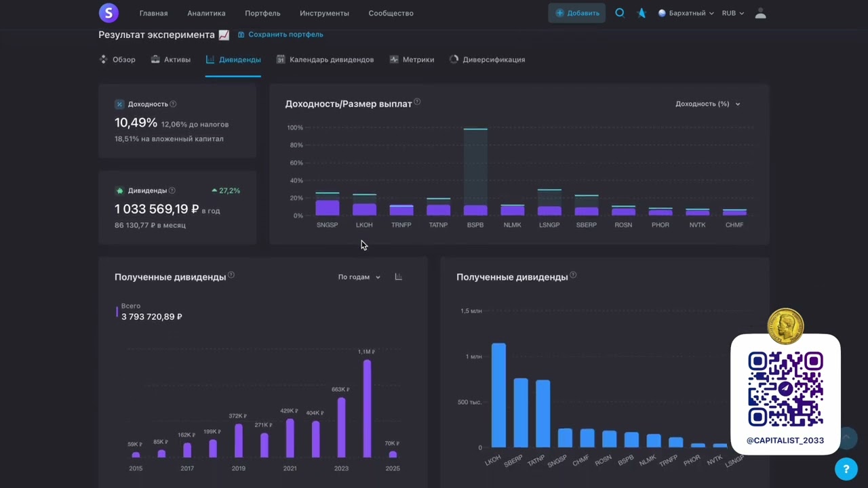This screenshot has height=488, width=868.
Task: Click the PHOR label in yield chart
Action: pos(660,225)
